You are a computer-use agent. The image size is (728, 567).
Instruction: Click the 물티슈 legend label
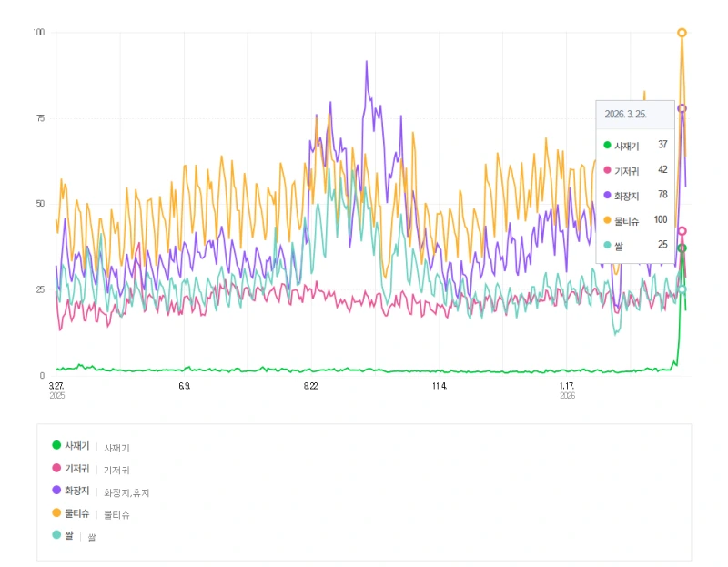tap(77, 513)
